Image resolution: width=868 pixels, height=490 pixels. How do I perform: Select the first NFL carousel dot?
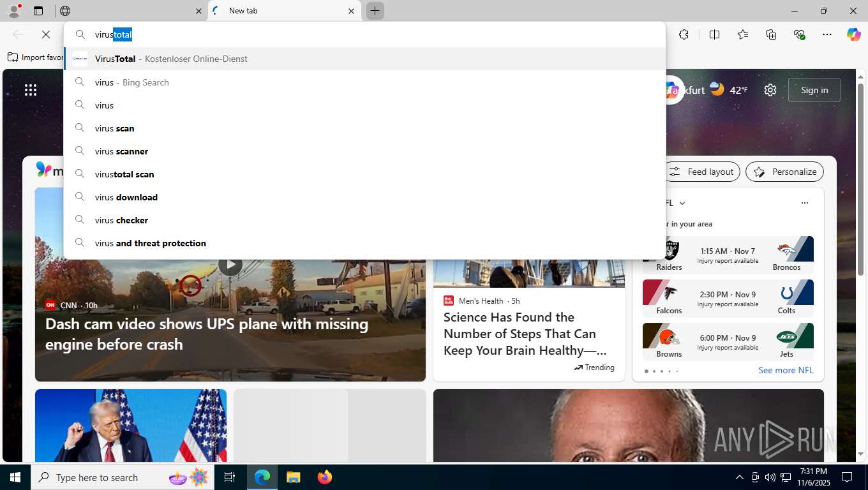647,371
